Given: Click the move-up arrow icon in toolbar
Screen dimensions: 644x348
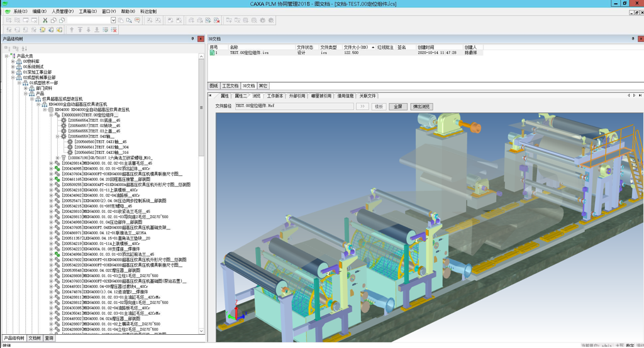Looking at the screenshot, I should (72, 30).
